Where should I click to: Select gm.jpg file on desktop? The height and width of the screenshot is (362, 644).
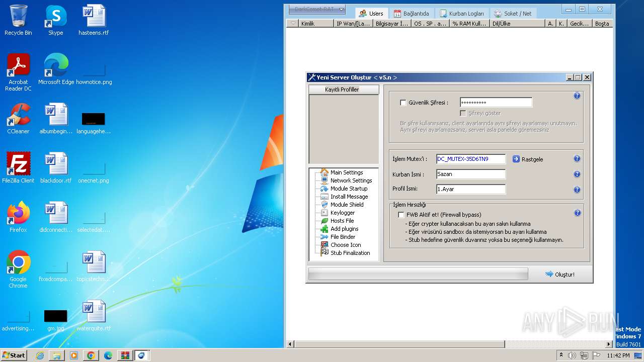[x=56, y=320]
